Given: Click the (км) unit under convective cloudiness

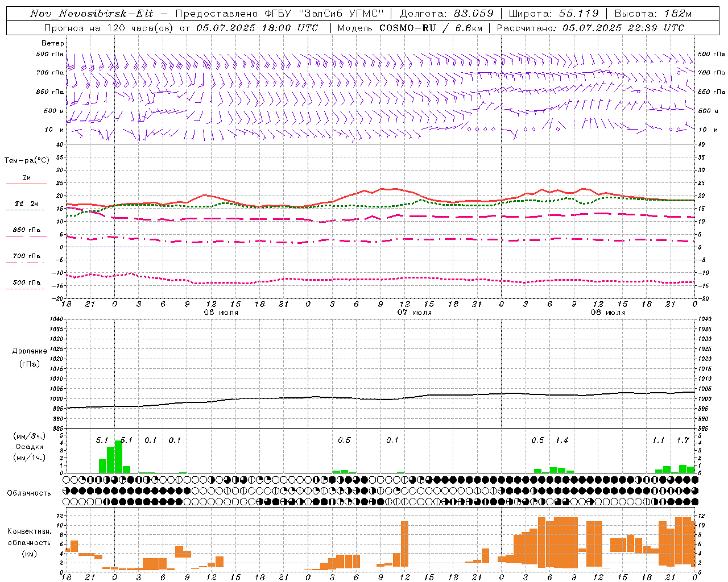Looking at the screenshot, I should click(x=30, y=554).
